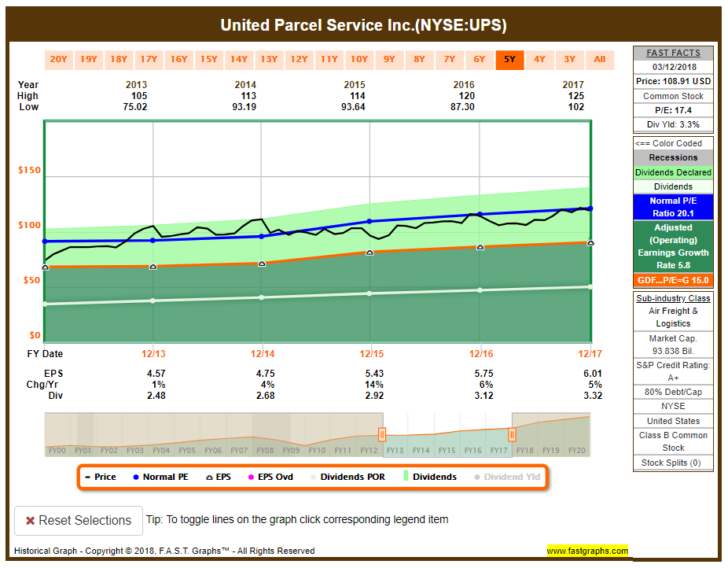Switch to the 14Y timeframe
The height and width of the screenshot is (568, 728).
coord(239,59)
